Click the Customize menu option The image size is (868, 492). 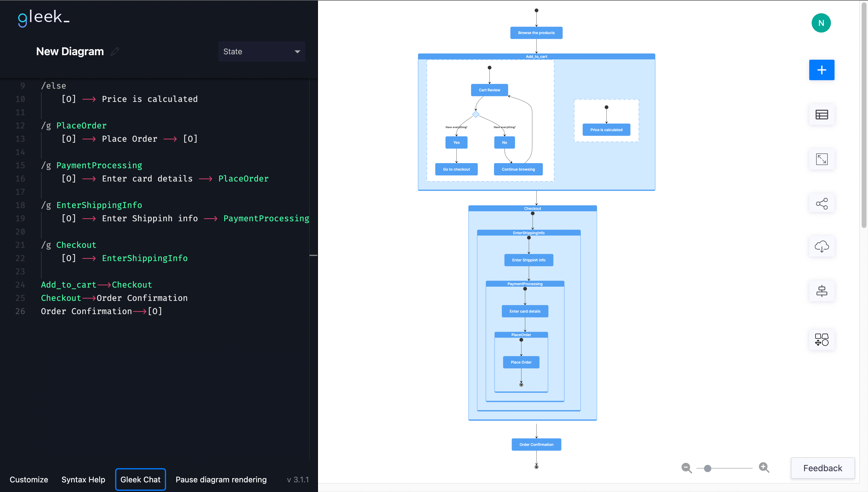tap(29, 479)
